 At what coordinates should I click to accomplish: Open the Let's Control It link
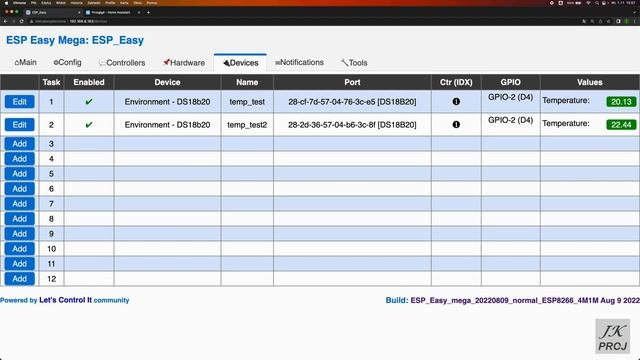[65, 300]
